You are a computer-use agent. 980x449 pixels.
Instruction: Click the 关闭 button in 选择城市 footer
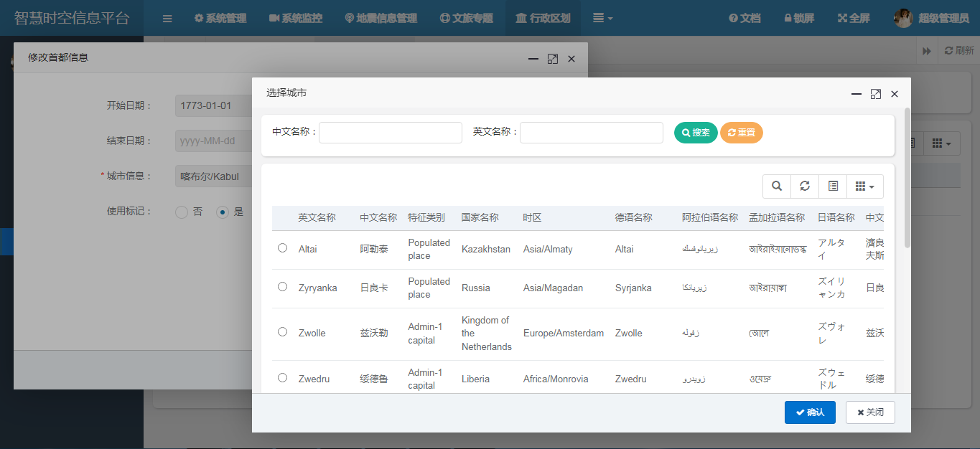pos(870,412)
